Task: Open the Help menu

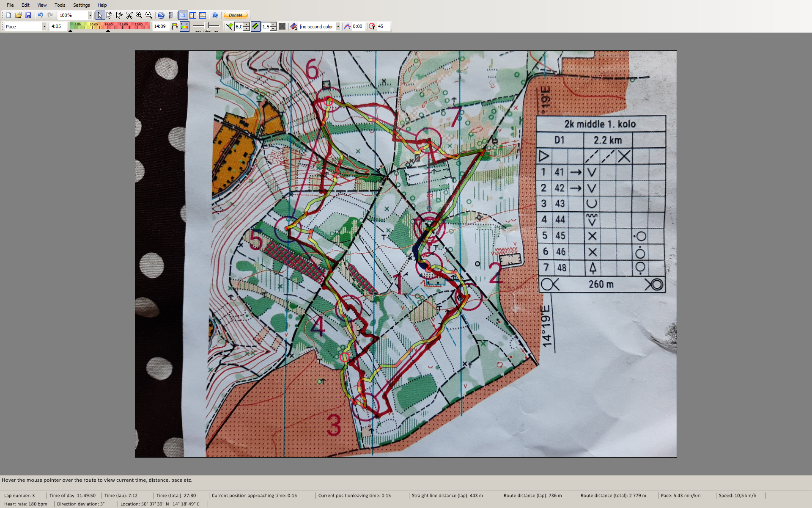Action: pos(102,5)
